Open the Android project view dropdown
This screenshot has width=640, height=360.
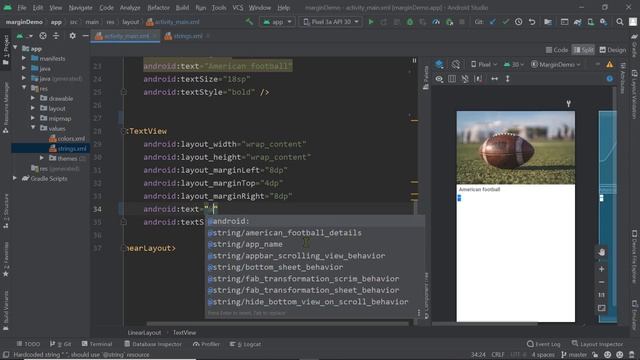[24, 36]
